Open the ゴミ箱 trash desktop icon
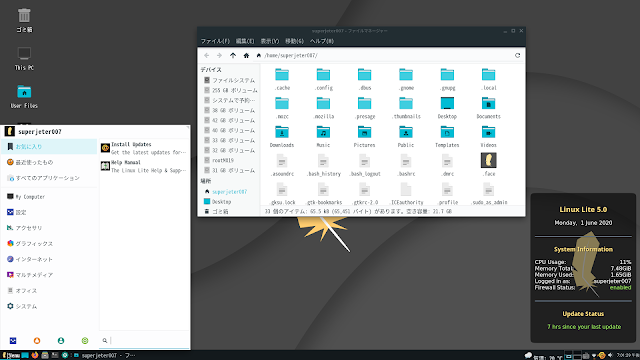The width and height of the screenshot is (640, 360). point(24,20)
